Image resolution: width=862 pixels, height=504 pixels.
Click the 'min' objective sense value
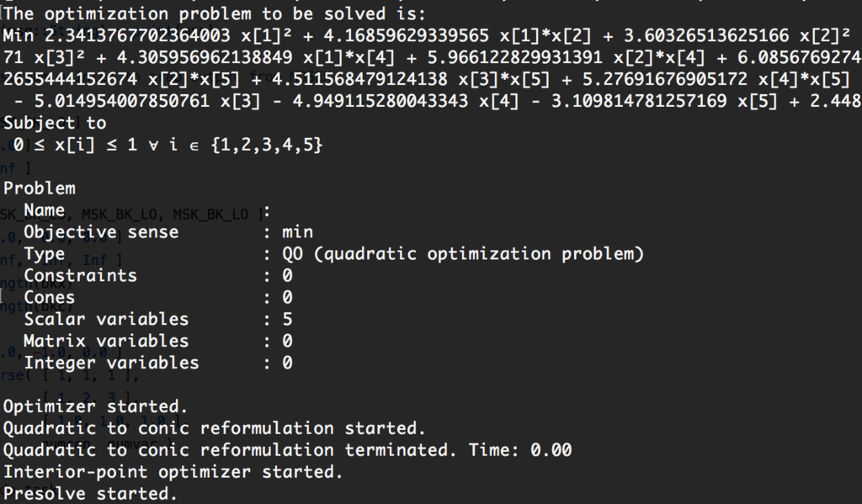click(x=297, y=232)
